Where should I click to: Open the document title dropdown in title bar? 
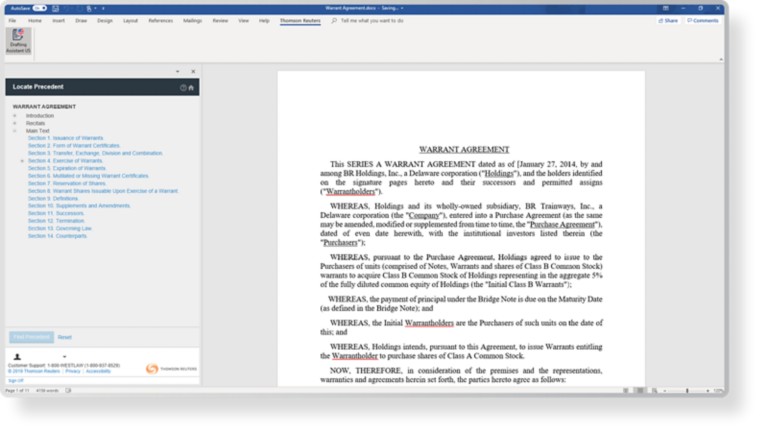coord(402,8)
